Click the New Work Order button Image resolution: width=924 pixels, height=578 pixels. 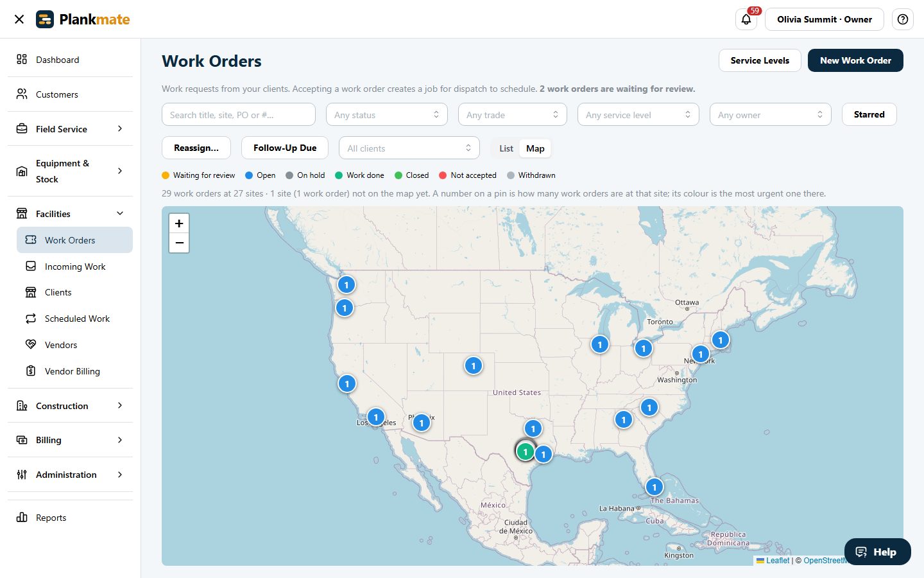tap(855, 60)
